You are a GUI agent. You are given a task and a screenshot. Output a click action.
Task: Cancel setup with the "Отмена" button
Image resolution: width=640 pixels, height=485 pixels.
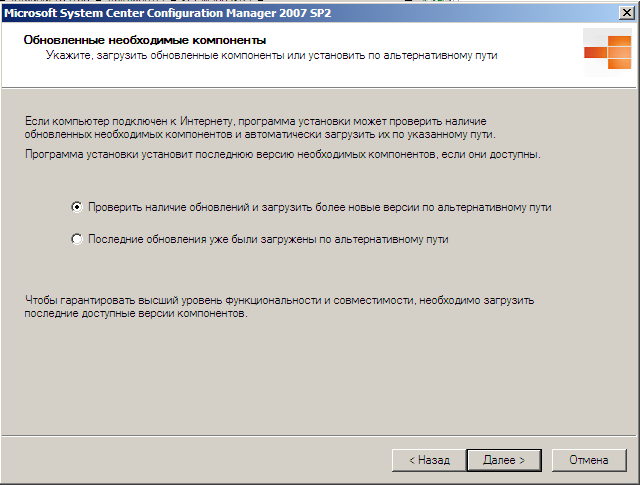(589, 460)
